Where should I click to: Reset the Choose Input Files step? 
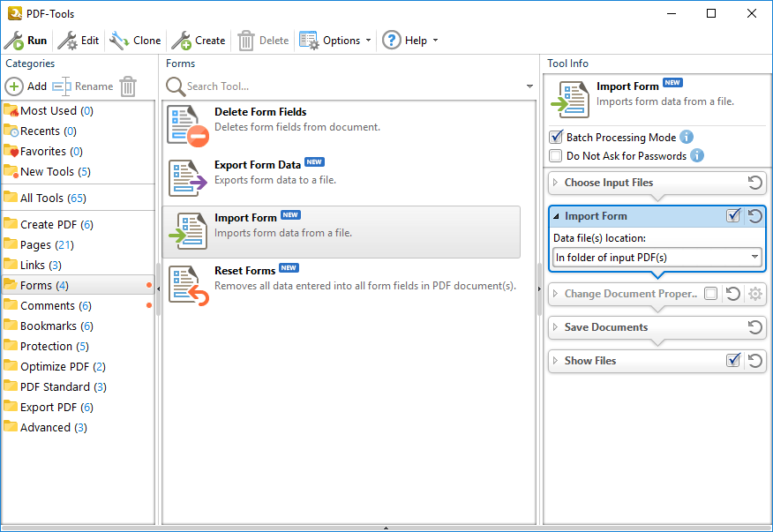[x=755, y=183]
